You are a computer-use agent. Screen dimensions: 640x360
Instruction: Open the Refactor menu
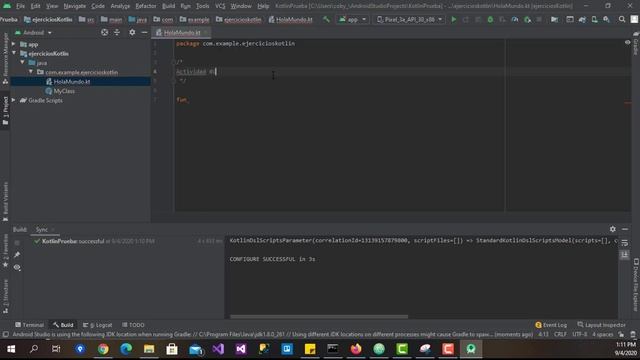146,6
